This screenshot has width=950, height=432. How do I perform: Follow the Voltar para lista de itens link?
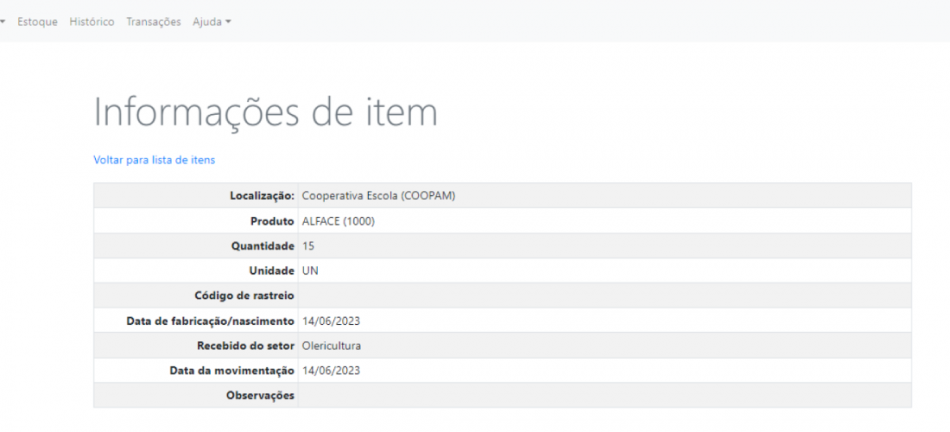tap(154, 160)
